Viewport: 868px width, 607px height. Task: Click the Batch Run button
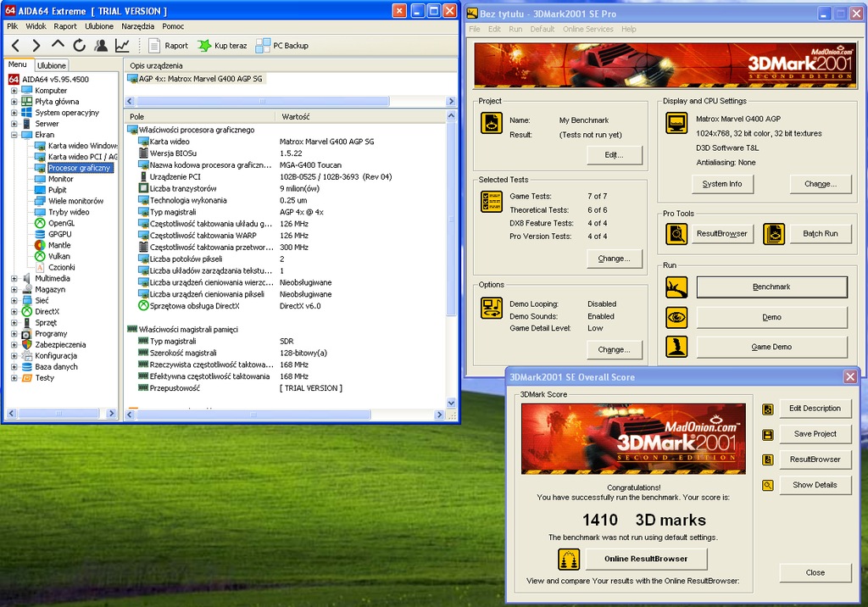click(x=821, y=234)
